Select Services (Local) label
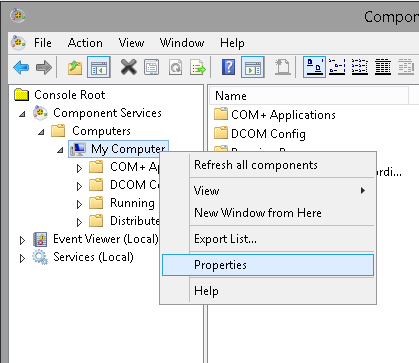419x363 pixels. [93, 257]
